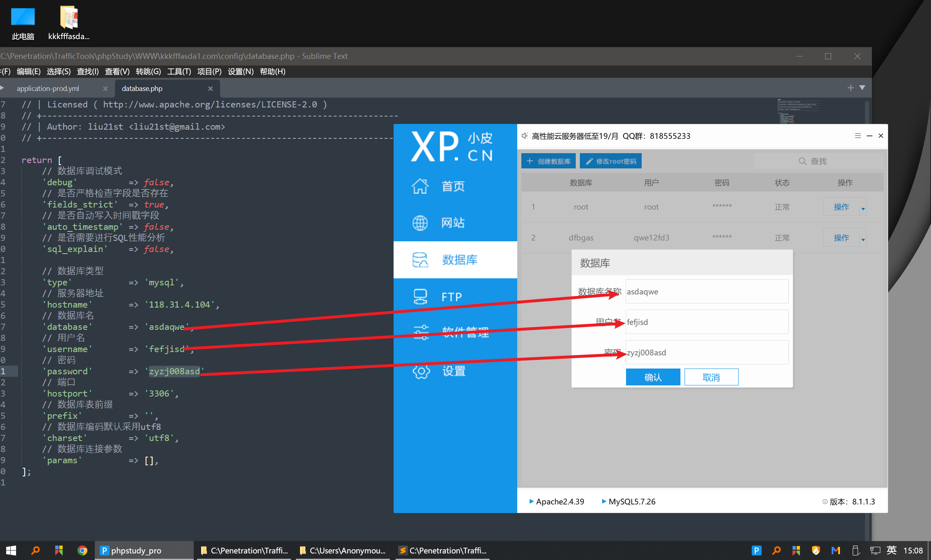Click the M tray icon
931x560 pixels.
tap(836, 551)
